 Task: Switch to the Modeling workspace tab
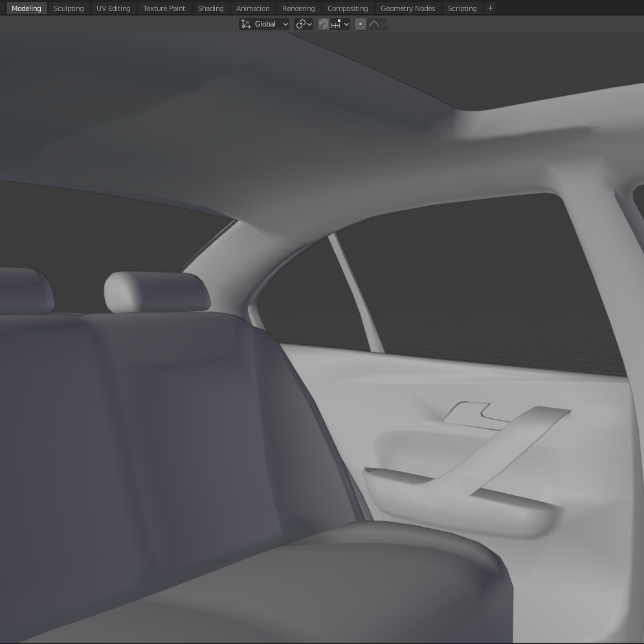[x=27, y=8]
